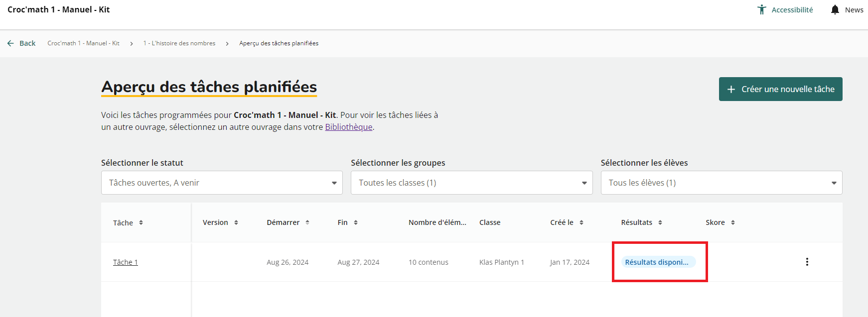Sort by Créé le column
The height and width of the screenshot is (317, 868).
(581, 222)
